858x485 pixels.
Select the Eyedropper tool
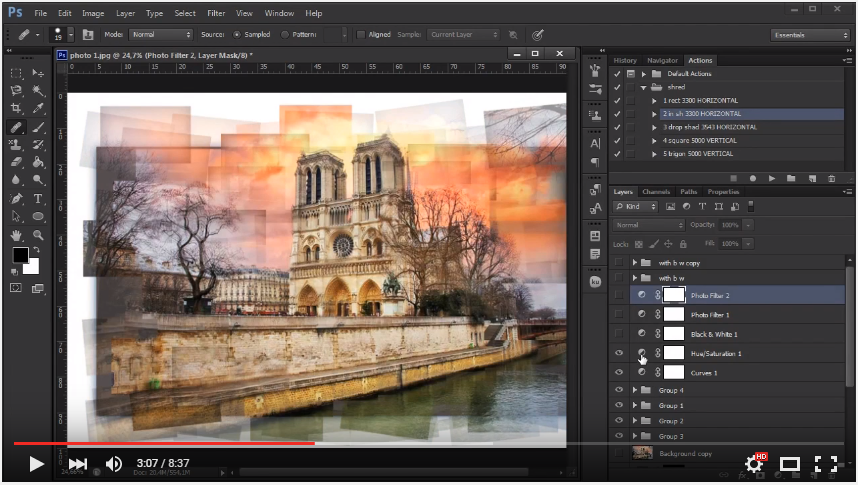(38, 108)
